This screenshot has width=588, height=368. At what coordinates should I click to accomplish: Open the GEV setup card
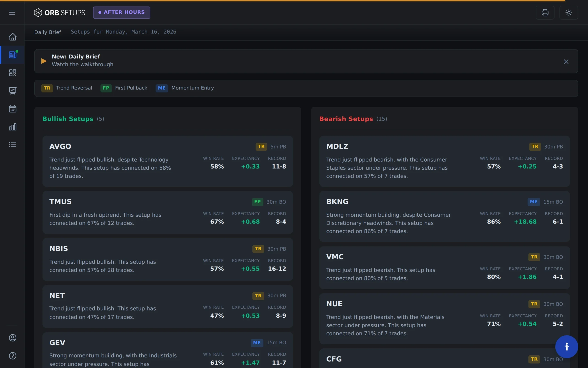pos(168,350)
